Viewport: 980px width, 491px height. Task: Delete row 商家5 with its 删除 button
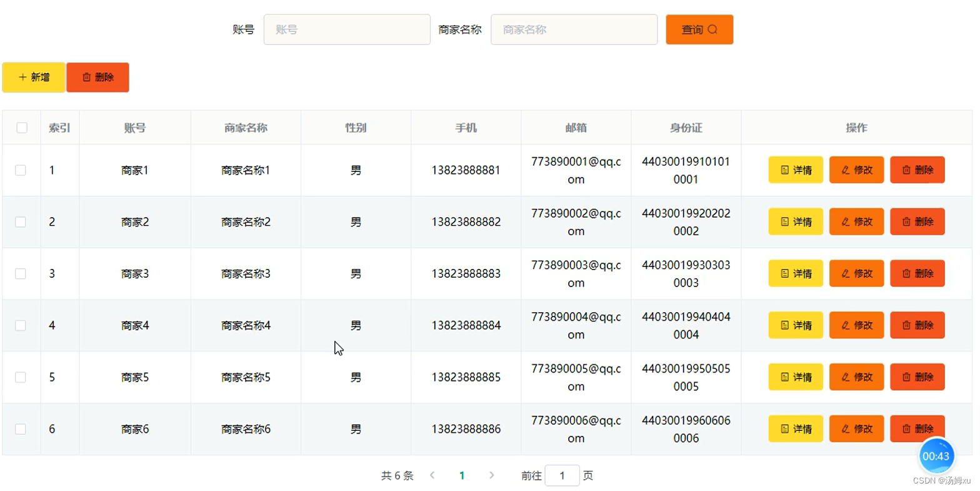pos(917,377)
